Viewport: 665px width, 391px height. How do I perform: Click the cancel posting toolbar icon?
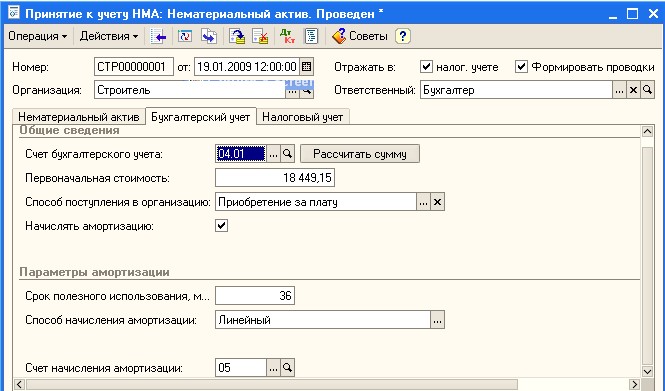[260, 36]
